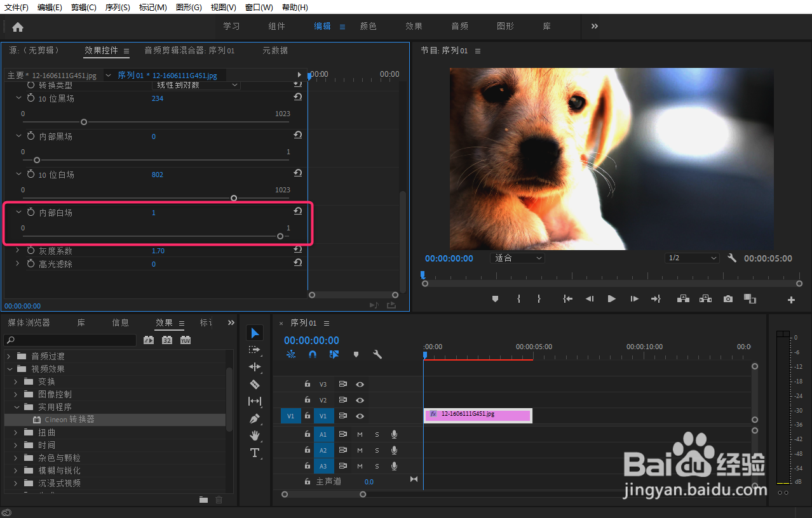
Task: Open the 文件(F) menu
Action: point(17,7)
